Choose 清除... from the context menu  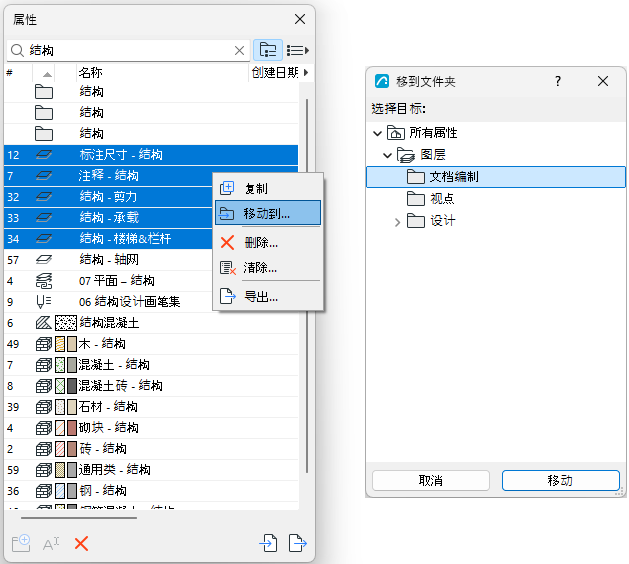[x=268, y=267]
